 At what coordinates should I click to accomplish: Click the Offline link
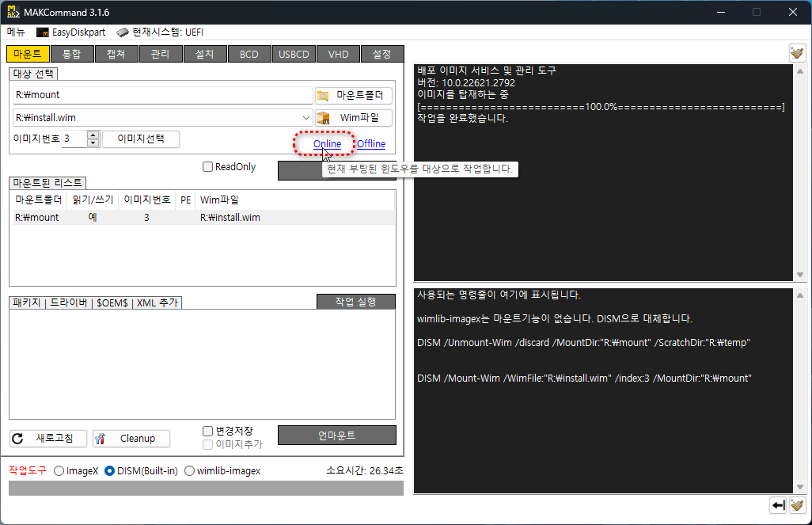(x=371, y=143)
